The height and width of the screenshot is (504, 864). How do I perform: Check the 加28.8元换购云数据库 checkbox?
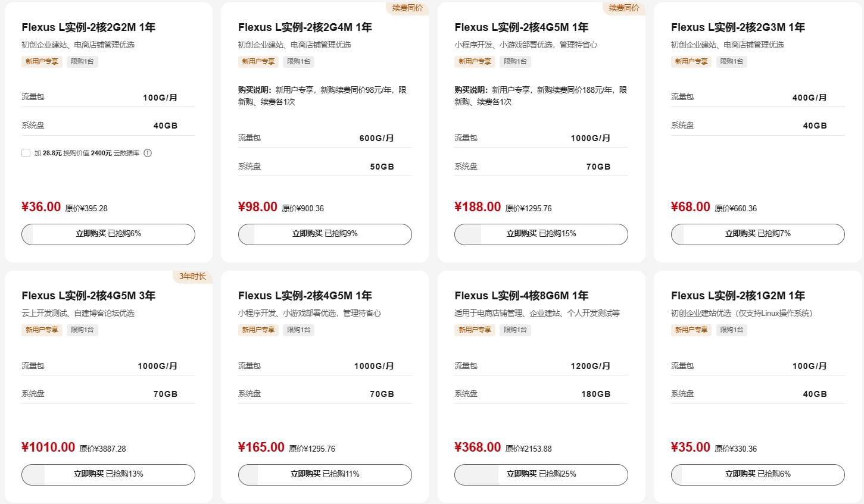26,153
